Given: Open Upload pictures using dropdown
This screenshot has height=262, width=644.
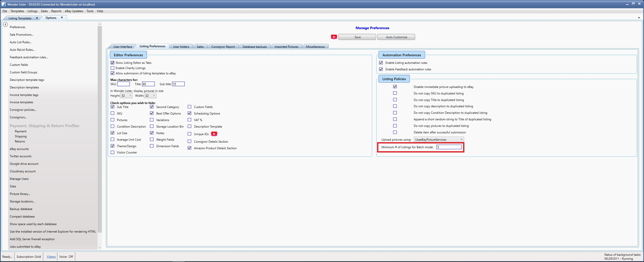Looking at the screenshot, I should (439, 139).
